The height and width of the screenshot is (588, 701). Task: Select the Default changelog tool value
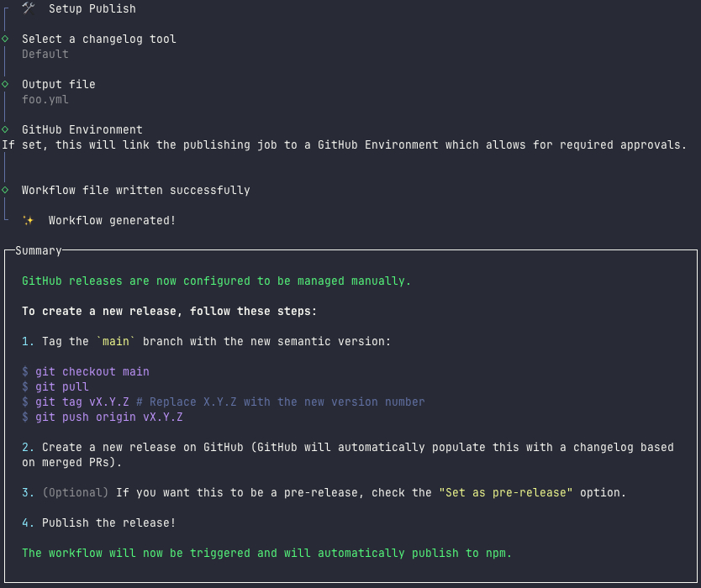click(x=45, y=54)
